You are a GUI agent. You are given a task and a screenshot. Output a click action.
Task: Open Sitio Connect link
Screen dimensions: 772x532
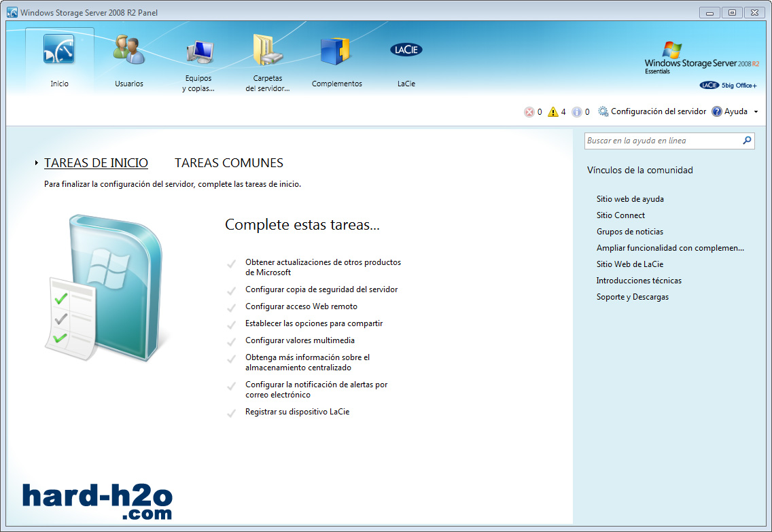(620, 215)
